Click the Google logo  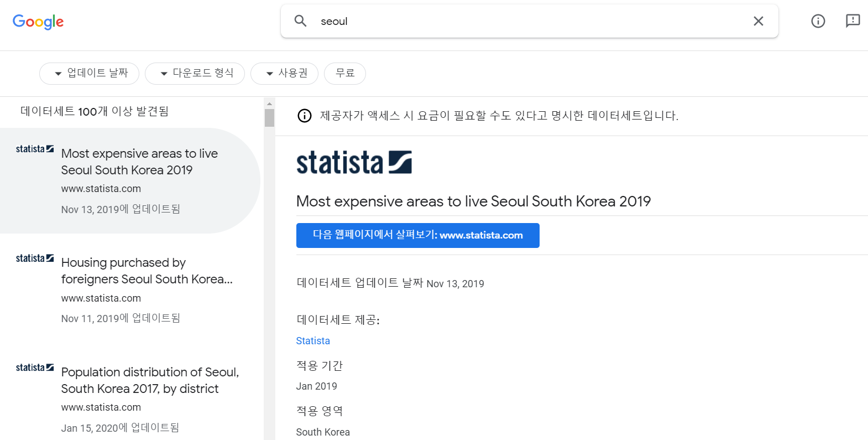38,22
